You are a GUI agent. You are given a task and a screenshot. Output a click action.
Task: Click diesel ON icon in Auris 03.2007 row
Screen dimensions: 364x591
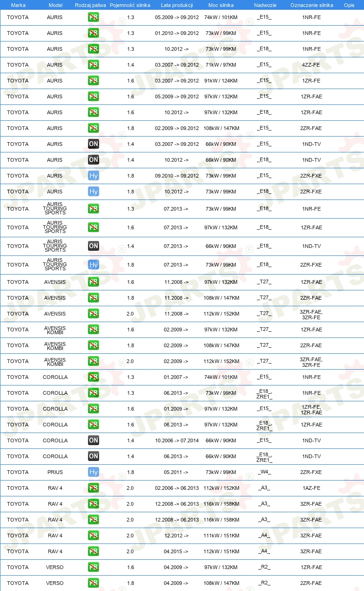[94, 144]
